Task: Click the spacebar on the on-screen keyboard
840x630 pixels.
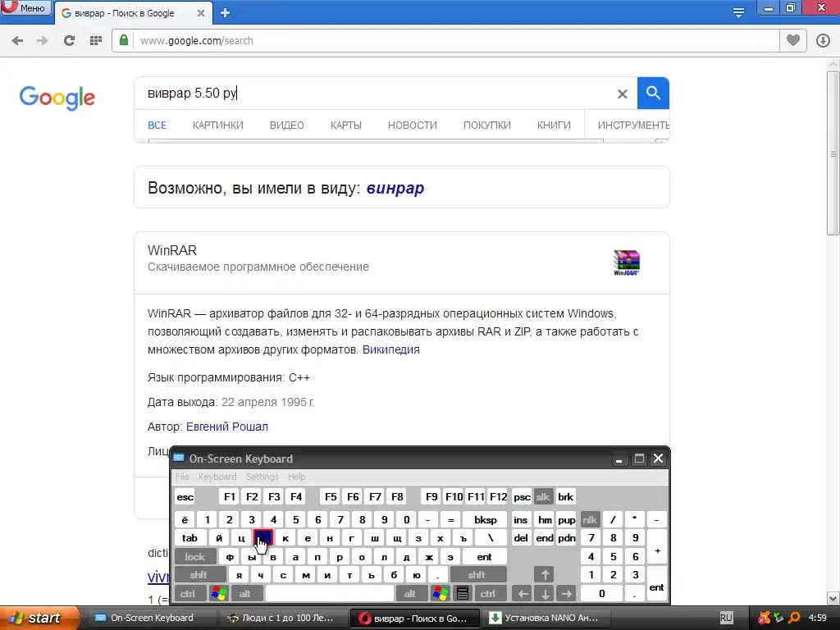Action: coord(330,594)
